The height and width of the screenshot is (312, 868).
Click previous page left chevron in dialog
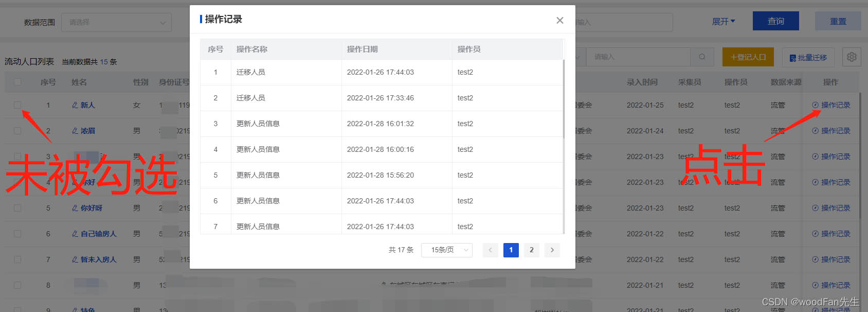[490, 250]
